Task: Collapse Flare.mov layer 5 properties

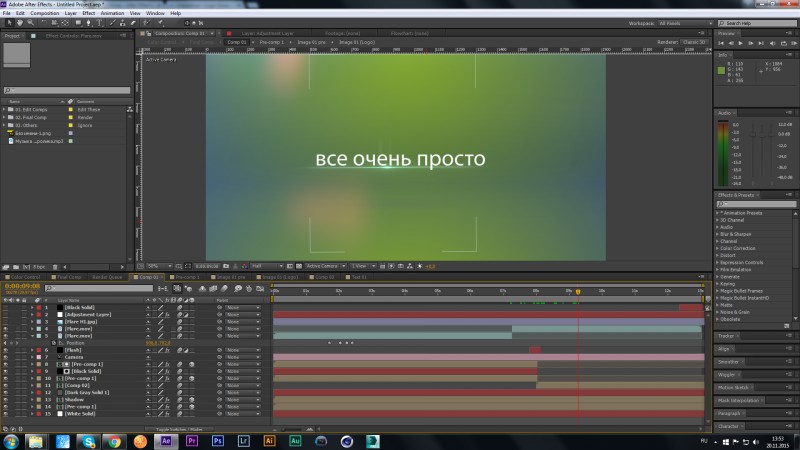Action: (x=33, y=336)
